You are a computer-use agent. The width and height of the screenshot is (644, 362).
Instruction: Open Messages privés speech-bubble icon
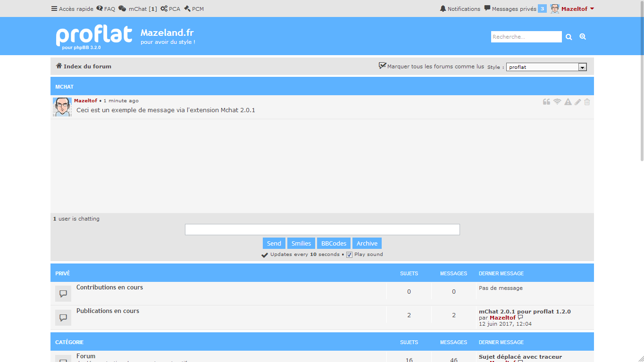coord(487,8)
